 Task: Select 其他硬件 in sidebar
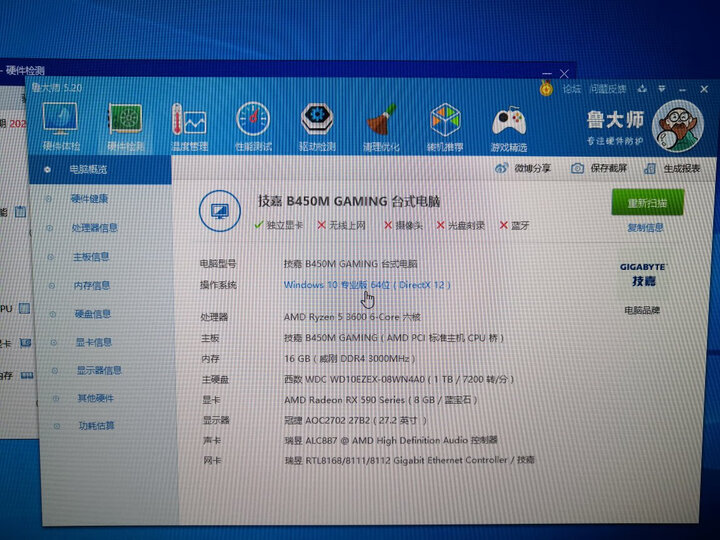pyautogui.click(x=96, y=398)
